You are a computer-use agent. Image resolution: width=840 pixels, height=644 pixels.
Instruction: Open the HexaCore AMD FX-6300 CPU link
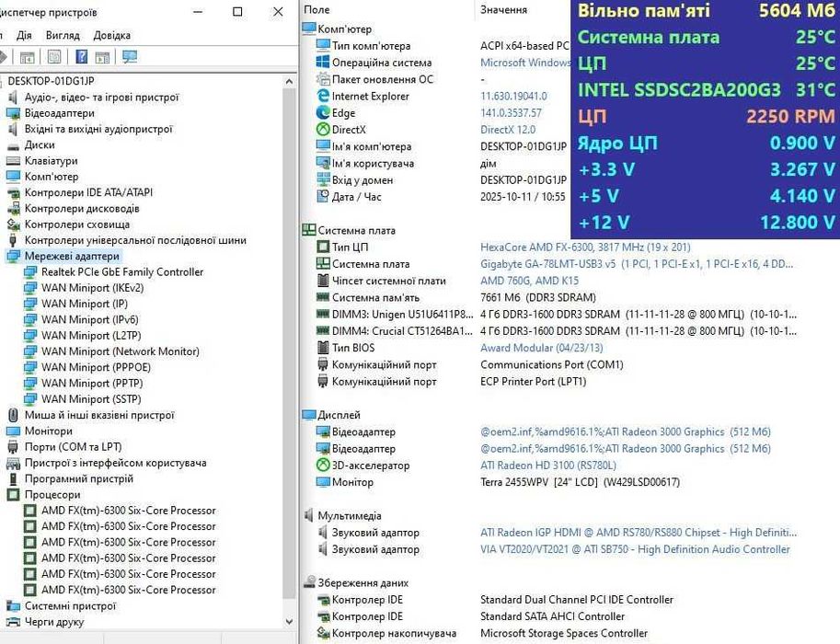pyautogui.click(x=585, y=247)
